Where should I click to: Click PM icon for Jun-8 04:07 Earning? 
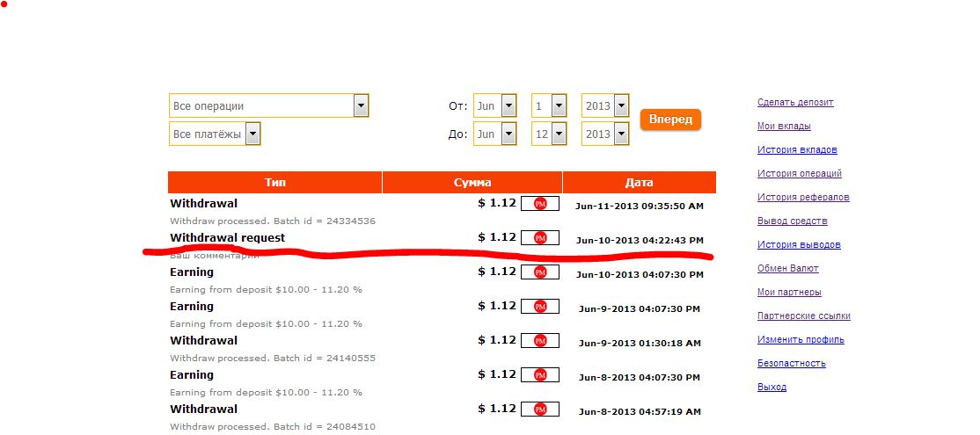point(540,375)
